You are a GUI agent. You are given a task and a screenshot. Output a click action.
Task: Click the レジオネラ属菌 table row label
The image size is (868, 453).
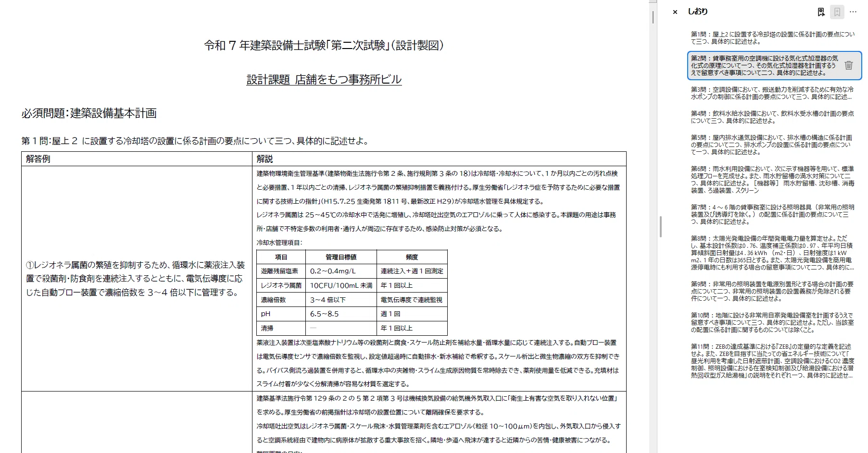click(x=281, y=285)
